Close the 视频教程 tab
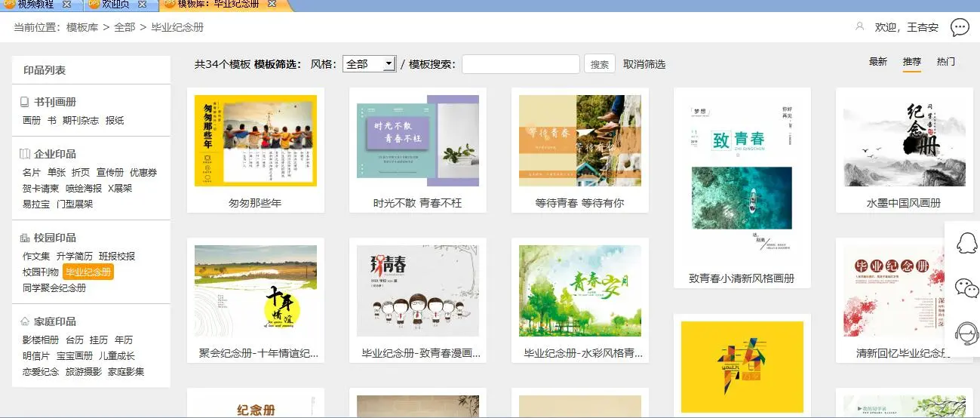 [x=66, y=5]
